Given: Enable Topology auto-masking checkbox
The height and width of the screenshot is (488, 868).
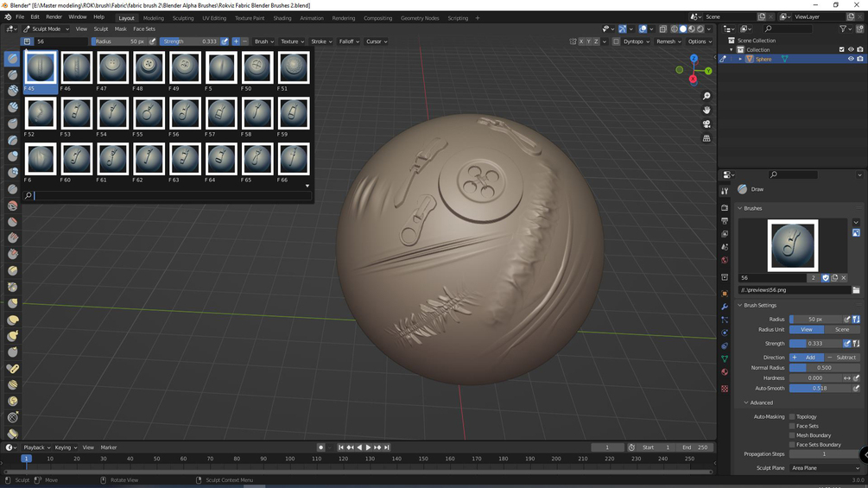Looking at the screenshot, I should point(792,416).
